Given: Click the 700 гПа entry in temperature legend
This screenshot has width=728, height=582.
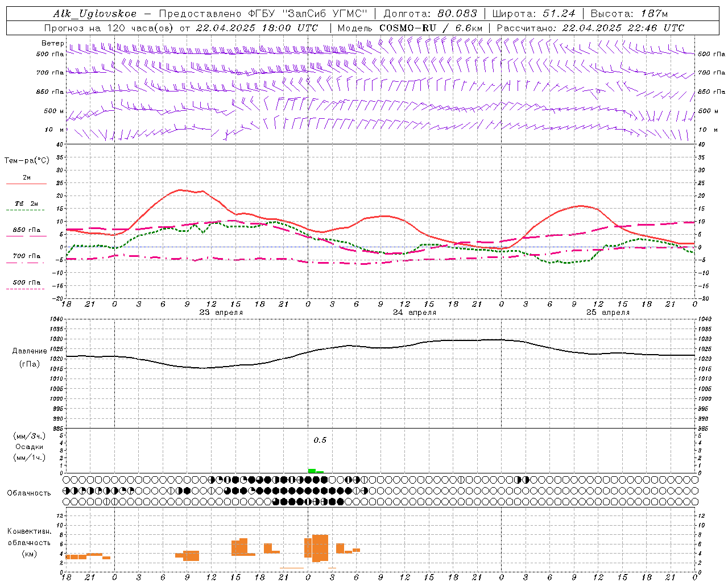Looking at the screenshot, I should (x=27, y=256).
